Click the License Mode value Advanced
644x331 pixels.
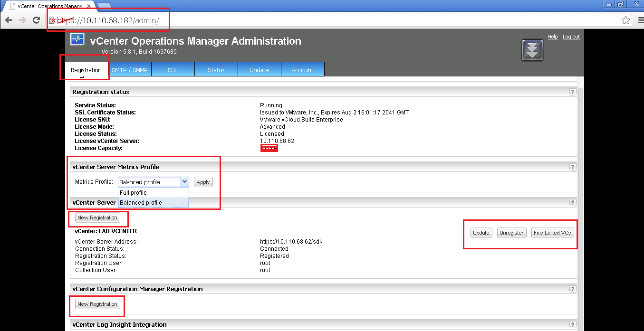(272, 127)
